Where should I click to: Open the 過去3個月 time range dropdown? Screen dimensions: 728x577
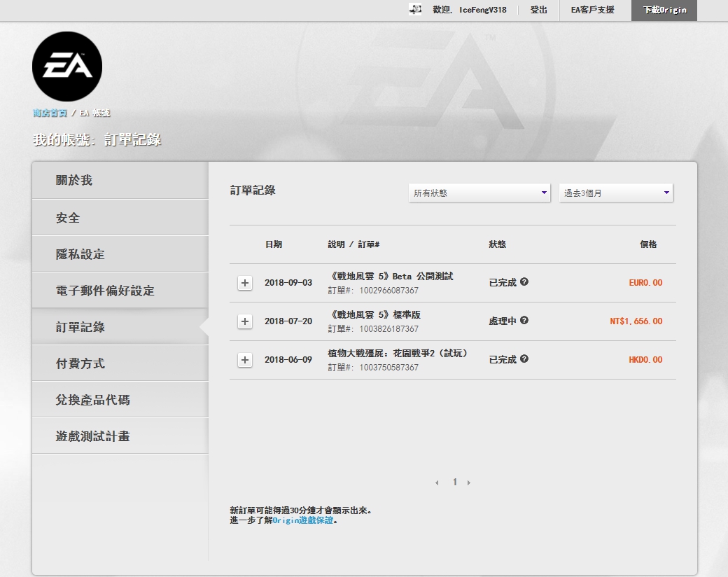tap(615, 192)
